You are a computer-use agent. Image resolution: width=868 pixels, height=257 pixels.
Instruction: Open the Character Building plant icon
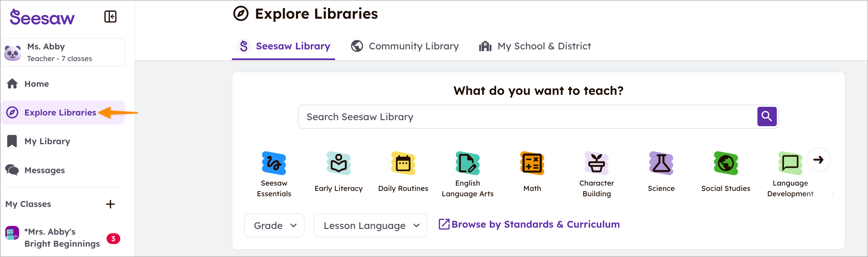(x=596, y=163)
